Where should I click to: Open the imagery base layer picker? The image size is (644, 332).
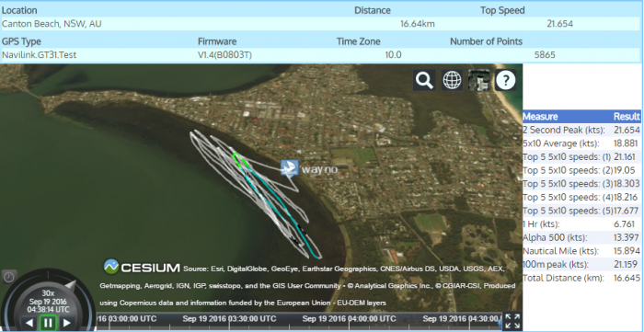(x=479, y=80)
